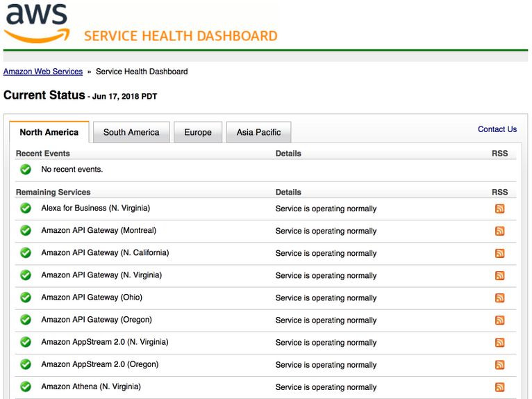Open RSS feed for API Gateway Montreal
Screen dimensions: 532x399
point(499,231)
